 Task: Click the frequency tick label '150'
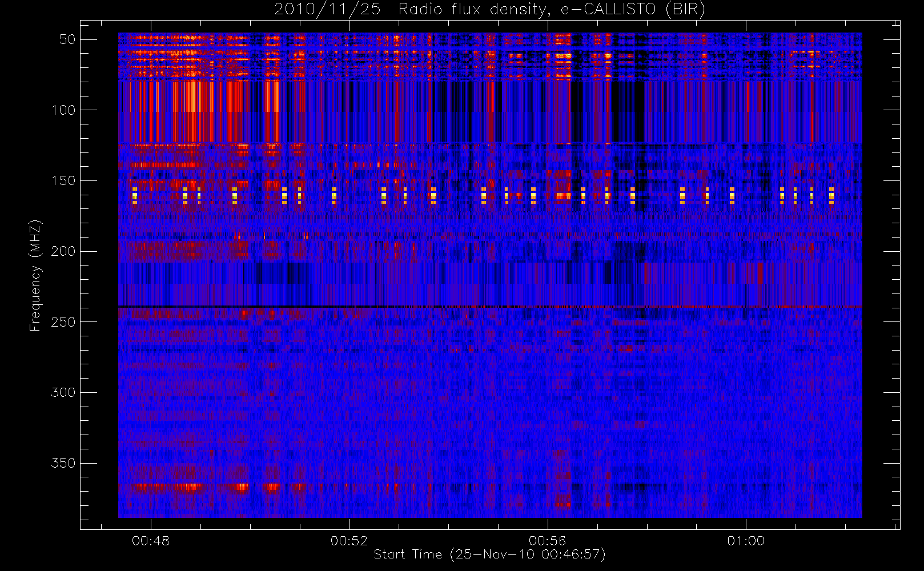[x=63, y=181]
